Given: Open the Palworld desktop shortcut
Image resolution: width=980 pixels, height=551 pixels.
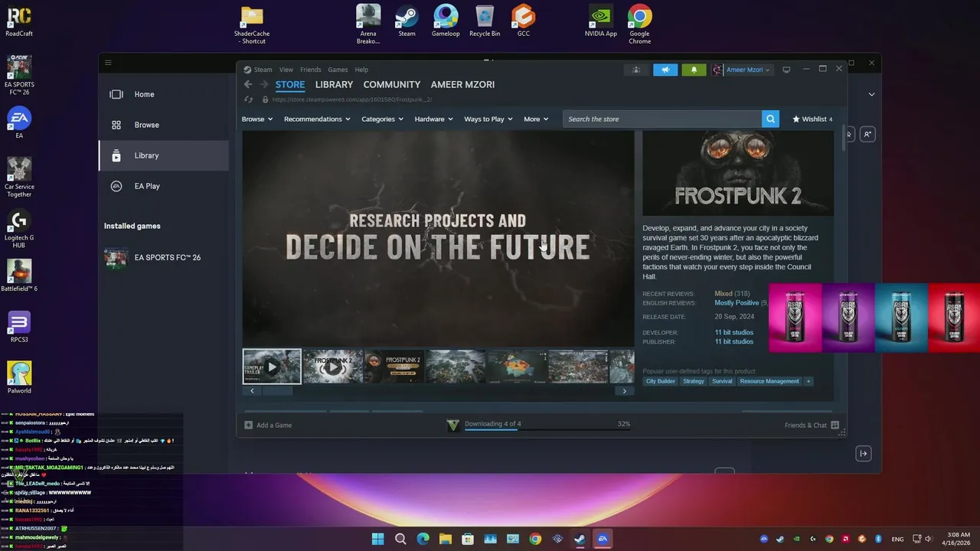Looking at the screenshot, I should [x=19, y=377].
